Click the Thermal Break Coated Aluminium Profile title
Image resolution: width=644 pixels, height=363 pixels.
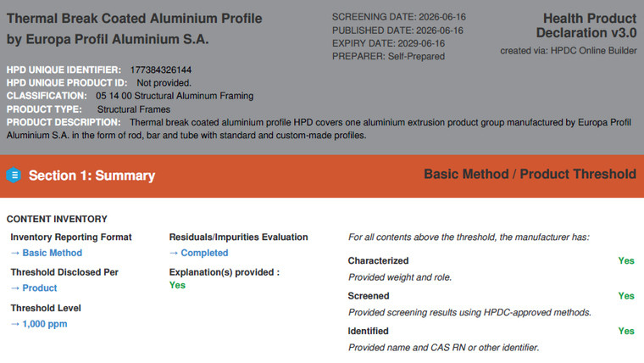click(134, 19)
